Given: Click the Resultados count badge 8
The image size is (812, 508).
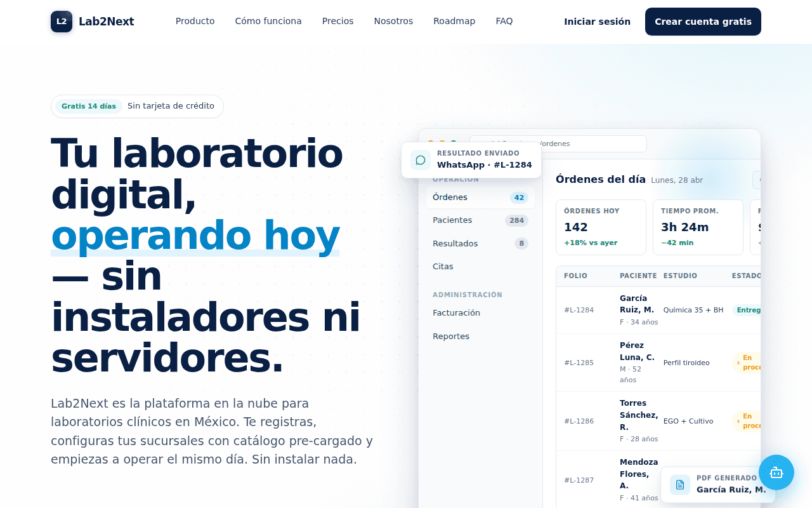Looking at the screenshot, I should pos(521,243).
